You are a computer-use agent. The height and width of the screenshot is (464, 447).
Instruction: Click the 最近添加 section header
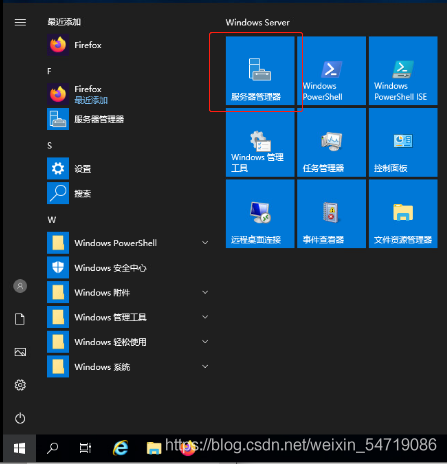pos(64,22)
